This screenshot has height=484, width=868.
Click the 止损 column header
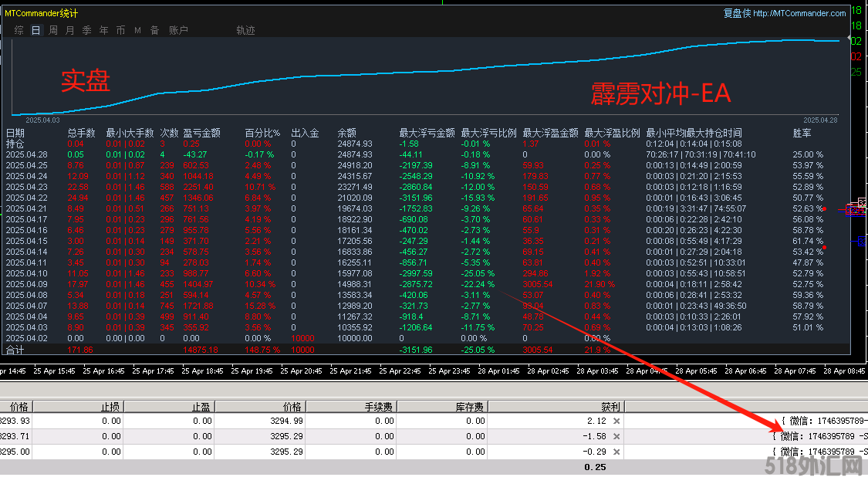point(79,407)
